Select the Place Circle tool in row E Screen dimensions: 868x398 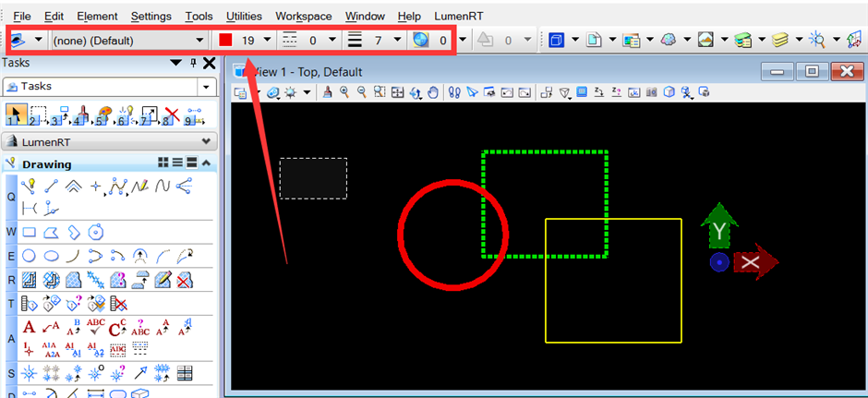pos(29,256)
